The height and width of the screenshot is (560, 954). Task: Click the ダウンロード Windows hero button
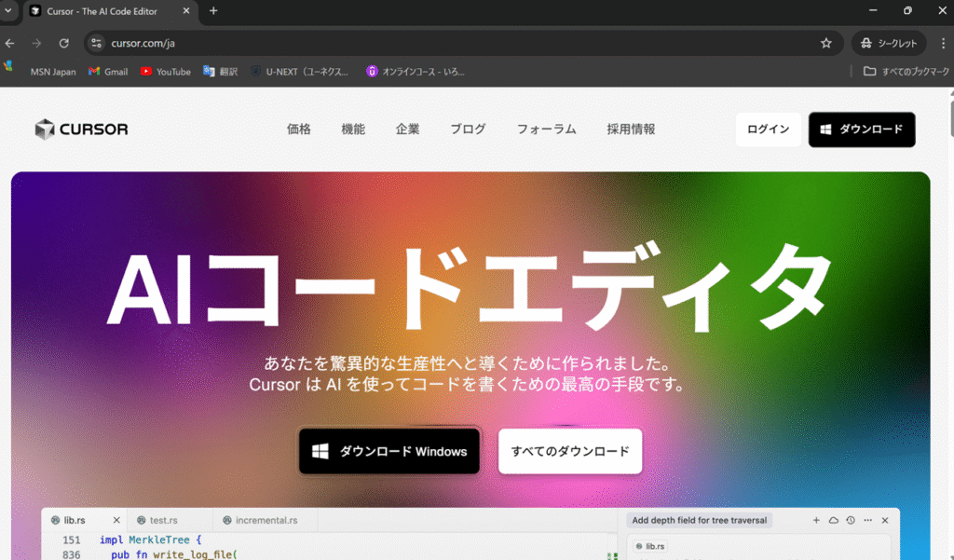389,451
